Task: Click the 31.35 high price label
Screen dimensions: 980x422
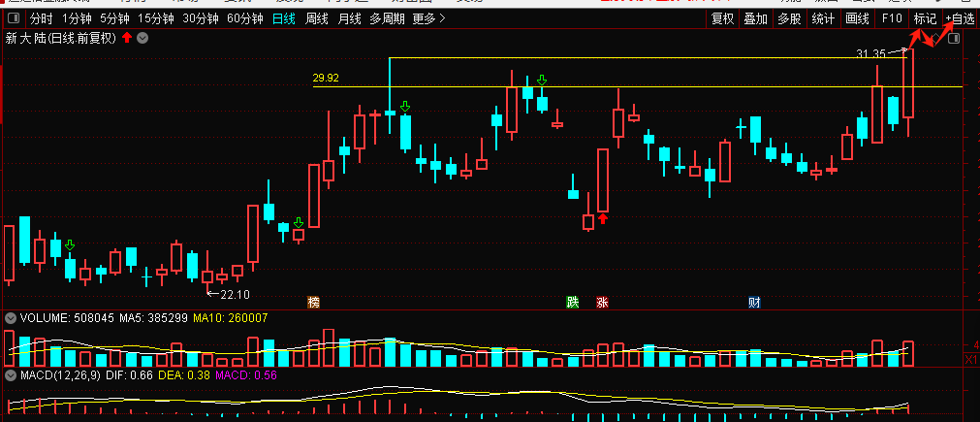Action: pyautogui.click(x=870, y=54)
